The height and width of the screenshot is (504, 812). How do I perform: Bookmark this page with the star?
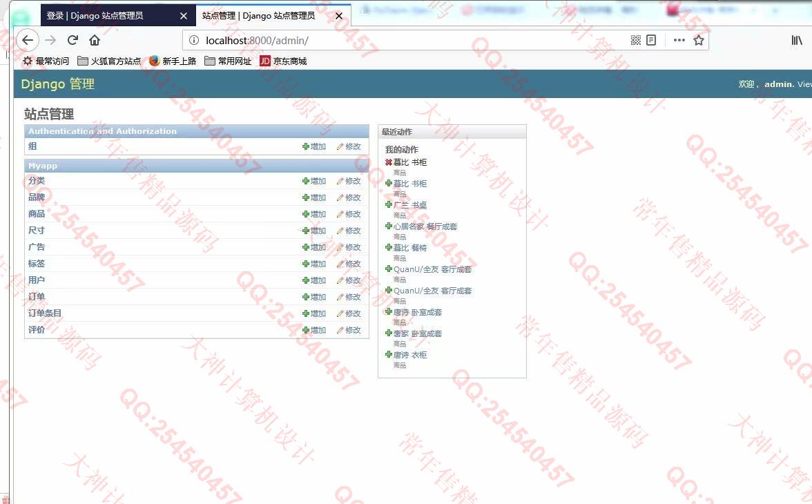click(699, 41)
